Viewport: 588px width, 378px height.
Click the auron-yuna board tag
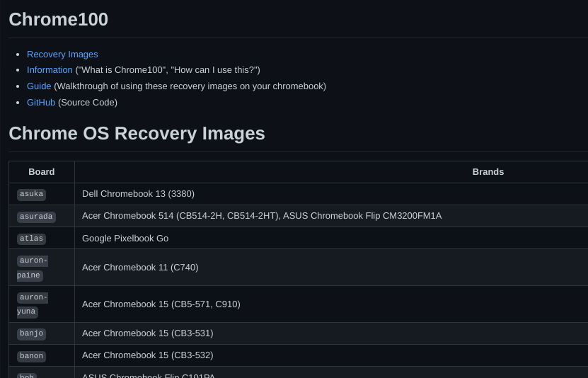33,304
